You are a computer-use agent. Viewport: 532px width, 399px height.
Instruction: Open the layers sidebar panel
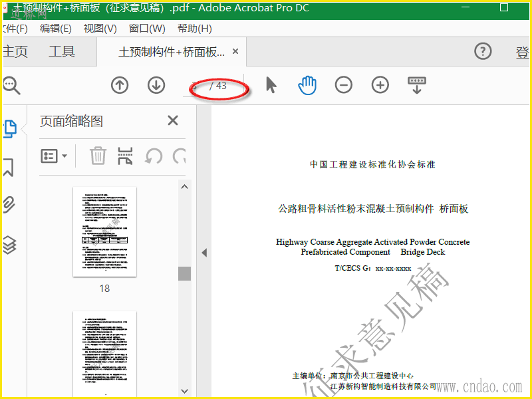pyautogui.click(x=10, y=245)
